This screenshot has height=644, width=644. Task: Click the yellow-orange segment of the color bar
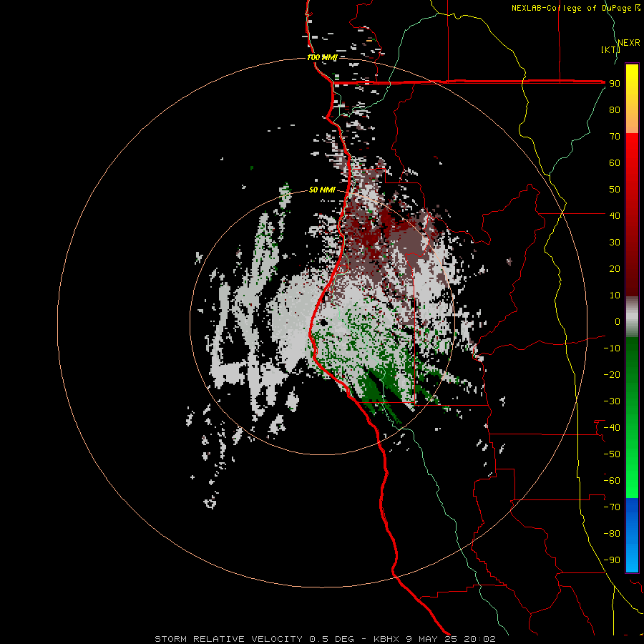[632, 99]
